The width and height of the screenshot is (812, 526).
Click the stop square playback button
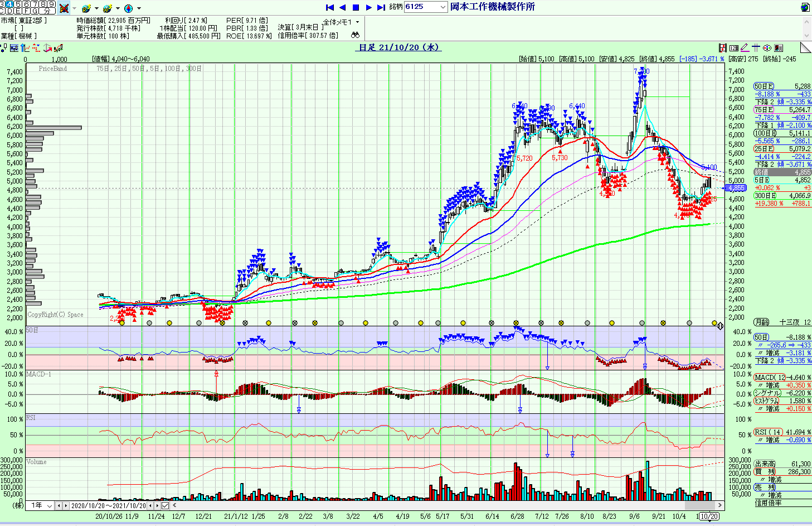coord(356,7)
